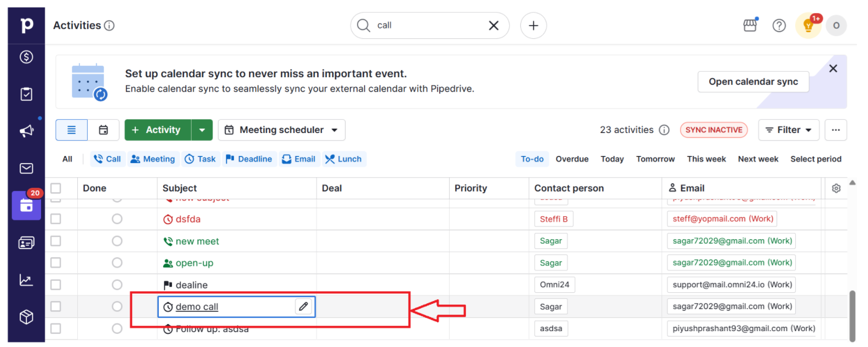Open the Products box icon in sidebar
The height and width of the screenshot is (347, 868).
(x=26, y=317)
